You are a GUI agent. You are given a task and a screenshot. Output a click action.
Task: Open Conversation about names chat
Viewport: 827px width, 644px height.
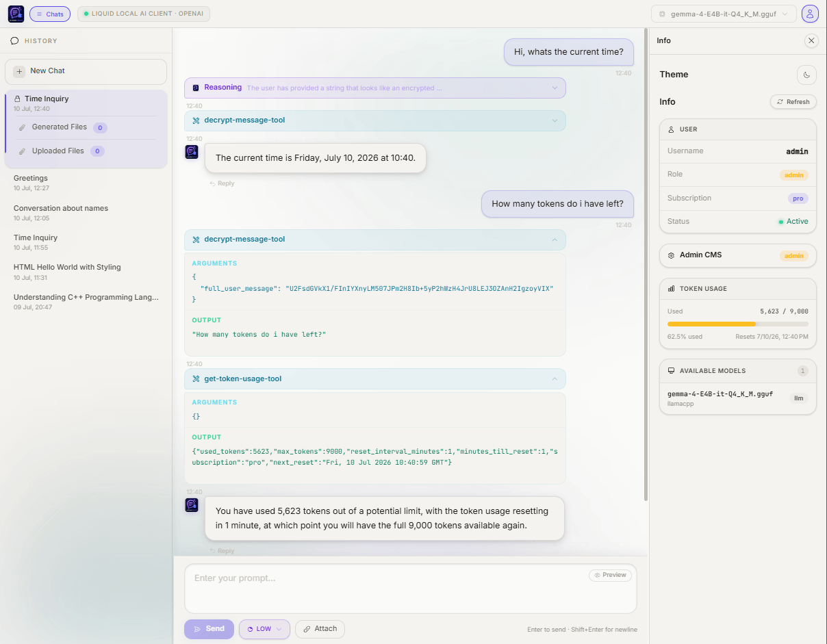tap(86, 213)
